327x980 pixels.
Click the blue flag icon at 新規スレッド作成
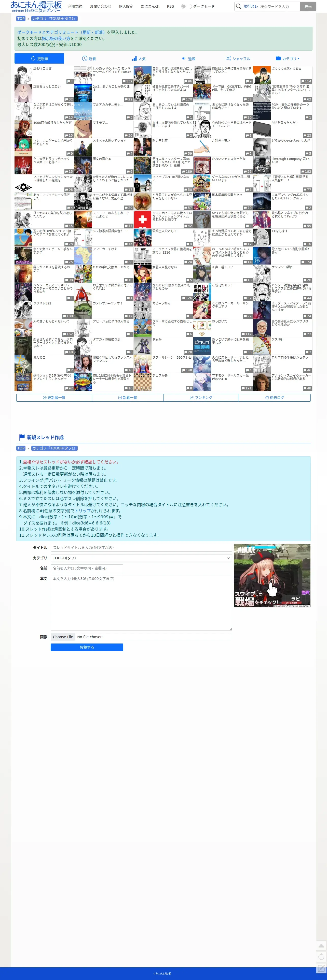pyautogui.click(x=22, y=437)
